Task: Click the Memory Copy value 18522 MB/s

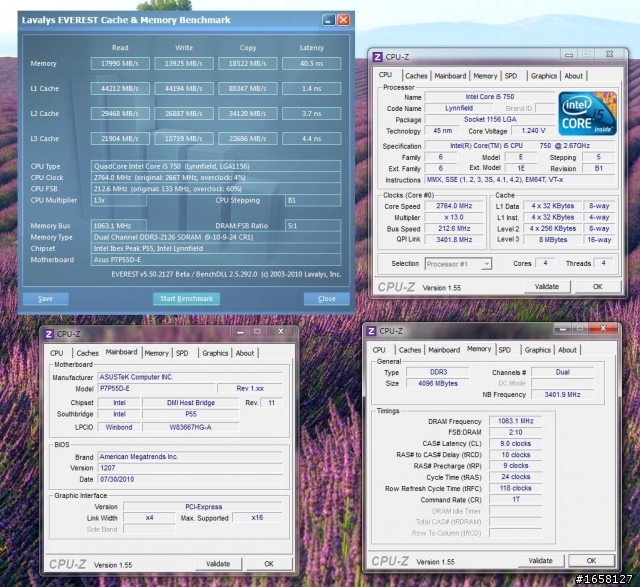Action: [248, 64]
